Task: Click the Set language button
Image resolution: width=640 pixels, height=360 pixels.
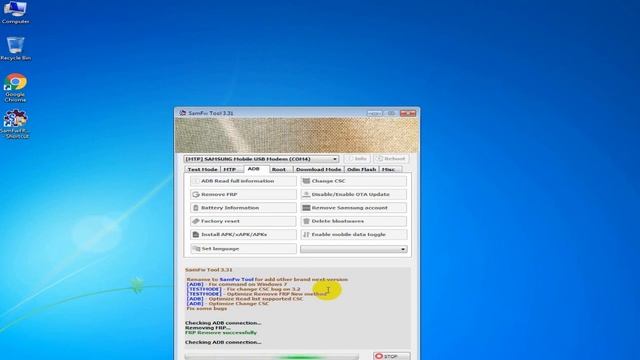Action: (x=243, y=249)
